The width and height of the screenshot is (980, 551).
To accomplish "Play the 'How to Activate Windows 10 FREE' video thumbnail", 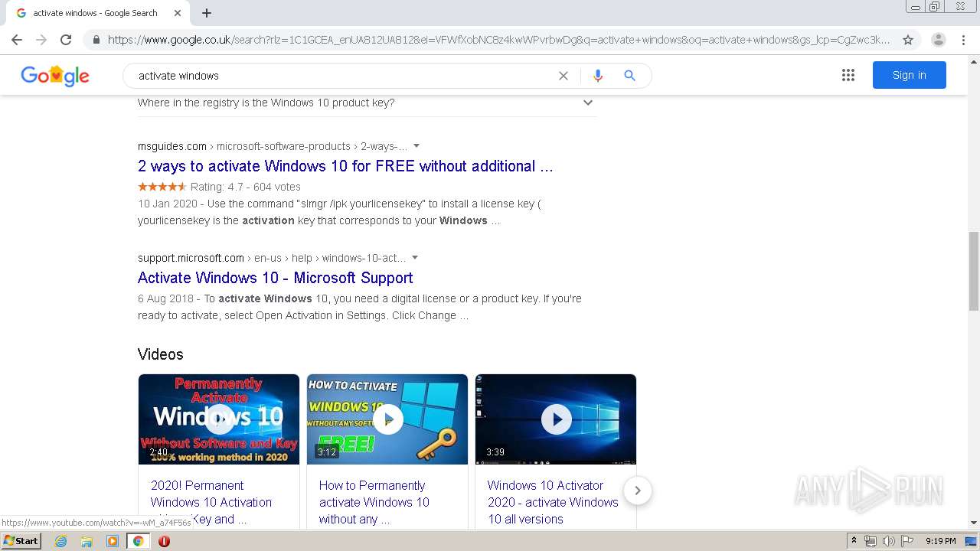I will coord(387,419).
